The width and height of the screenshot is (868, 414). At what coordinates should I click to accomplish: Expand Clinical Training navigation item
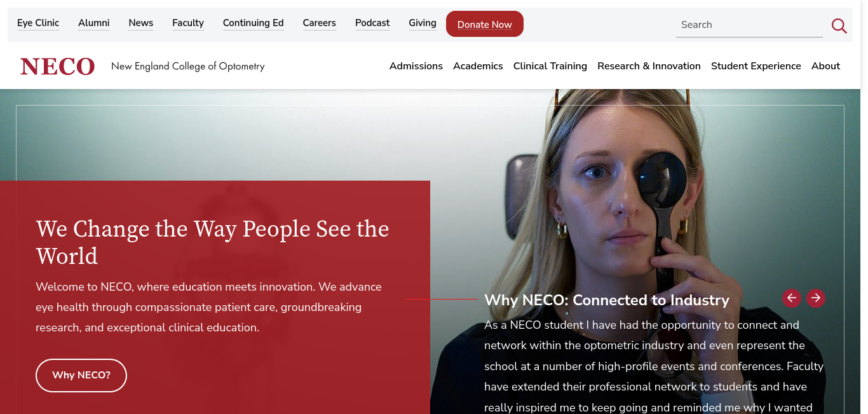[550, 66]
